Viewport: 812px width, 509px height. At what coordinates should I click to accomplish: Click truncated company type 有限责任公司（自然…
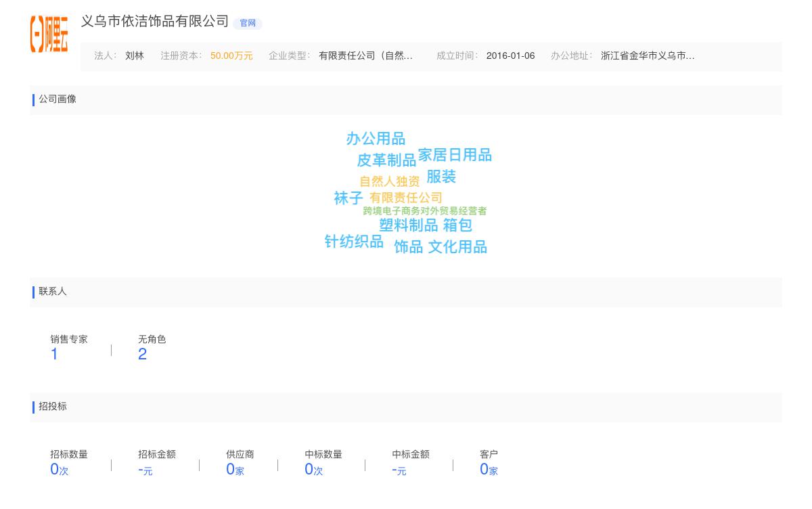[x=365, y=56]
